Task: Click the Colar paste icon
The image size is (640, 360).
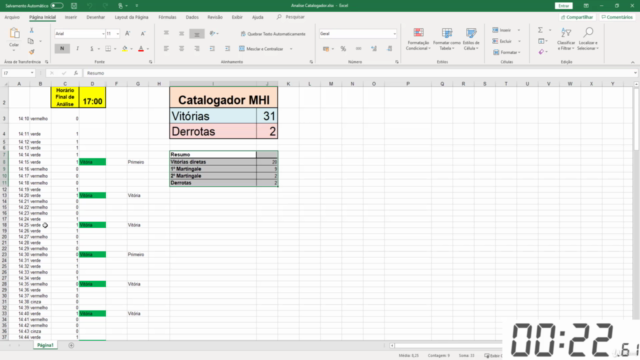Action: tap(14, 33)
